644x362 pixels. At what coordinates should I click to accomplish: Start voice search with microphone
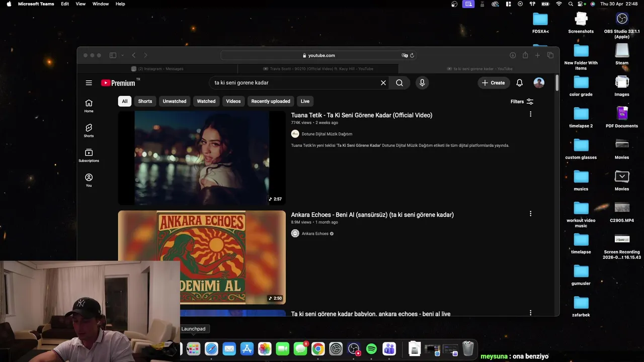coord(422,83)
